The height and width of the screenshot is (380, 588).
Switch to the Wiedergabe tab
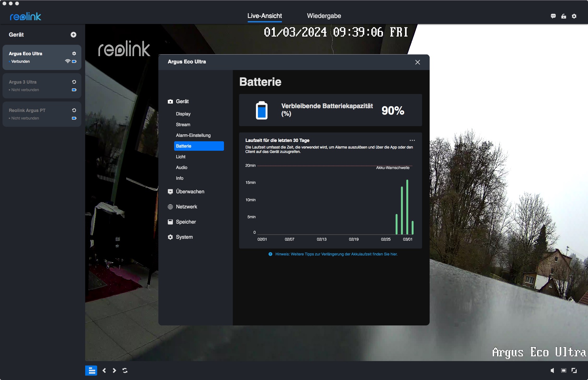(324, 16)
